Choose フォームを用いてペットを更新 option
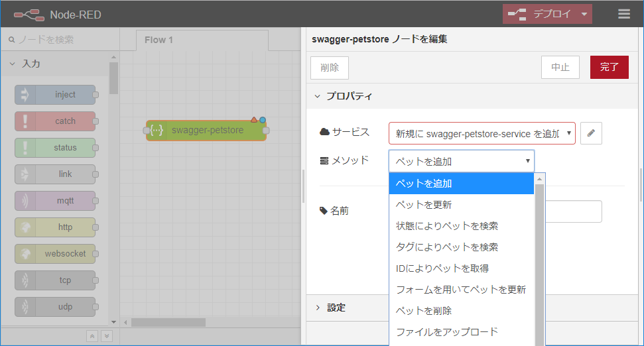644x346 pixels. pos(461,290)
